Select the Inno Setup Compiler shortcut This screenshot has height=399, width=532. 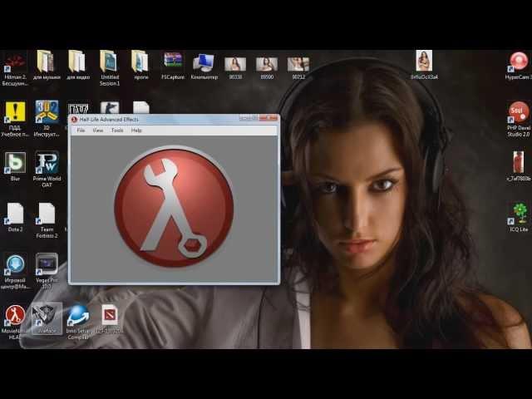[x=78, y=322]
